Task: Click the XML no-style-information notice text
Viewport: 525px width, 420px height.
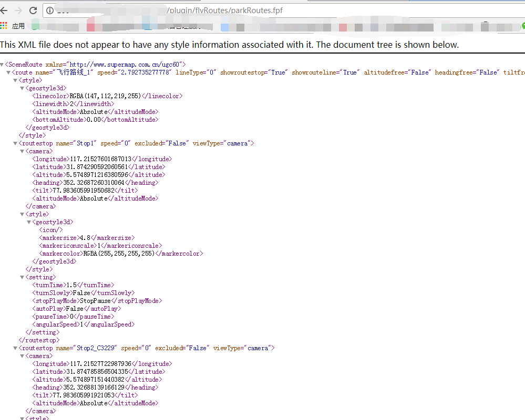Action: [x=229, y=45]
